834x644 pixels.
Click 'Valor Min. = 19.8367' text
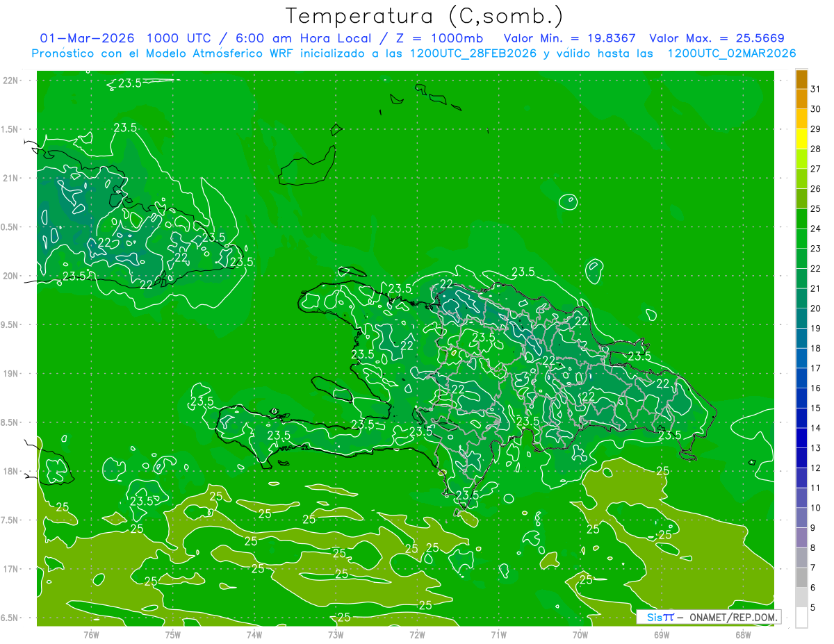(x=570, y=38)
